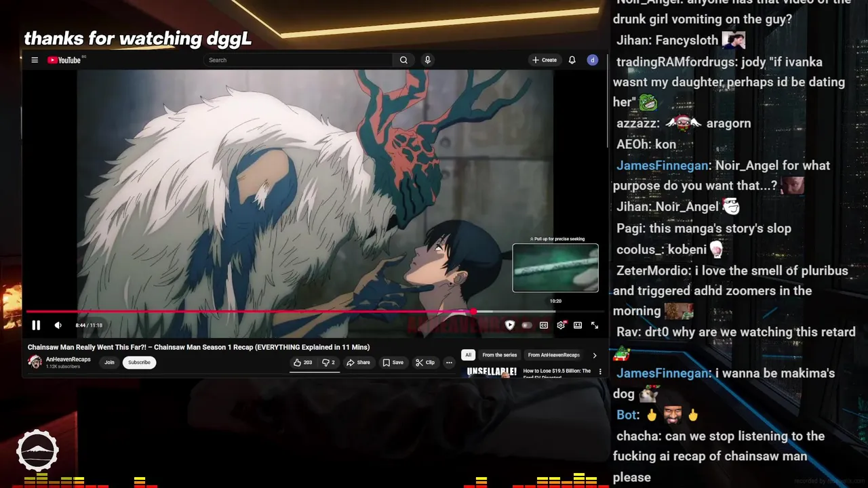Open more actions ellipsis under video
The width and height of the screenshot is (868, 488).
pos(449,363)
